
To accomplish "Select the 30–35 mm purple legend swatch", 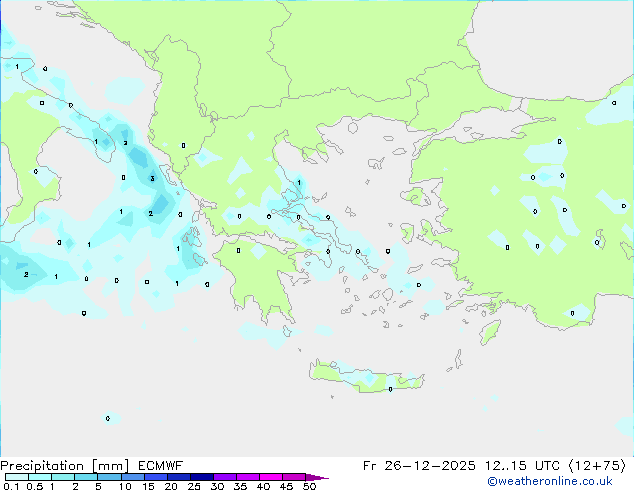I will tap(225, 477).
